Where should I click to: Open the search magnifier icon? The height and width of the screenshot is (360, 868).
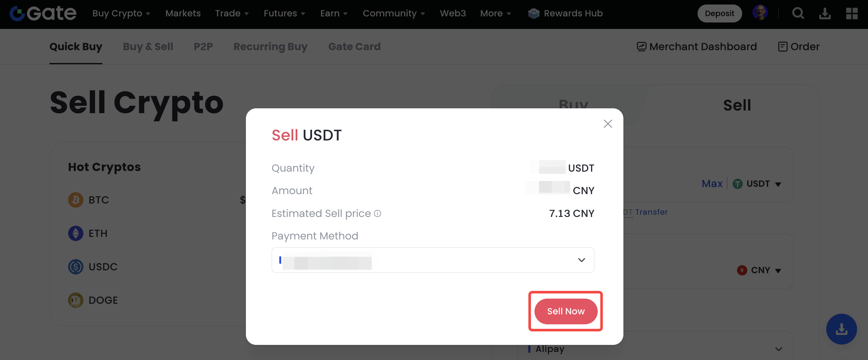[798, 14]
